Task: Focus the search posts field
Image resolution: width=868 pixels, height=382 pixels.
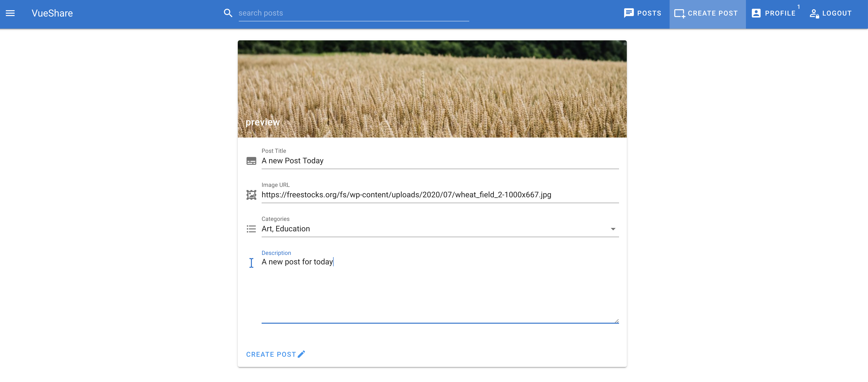Action: (x=353, y=13)
